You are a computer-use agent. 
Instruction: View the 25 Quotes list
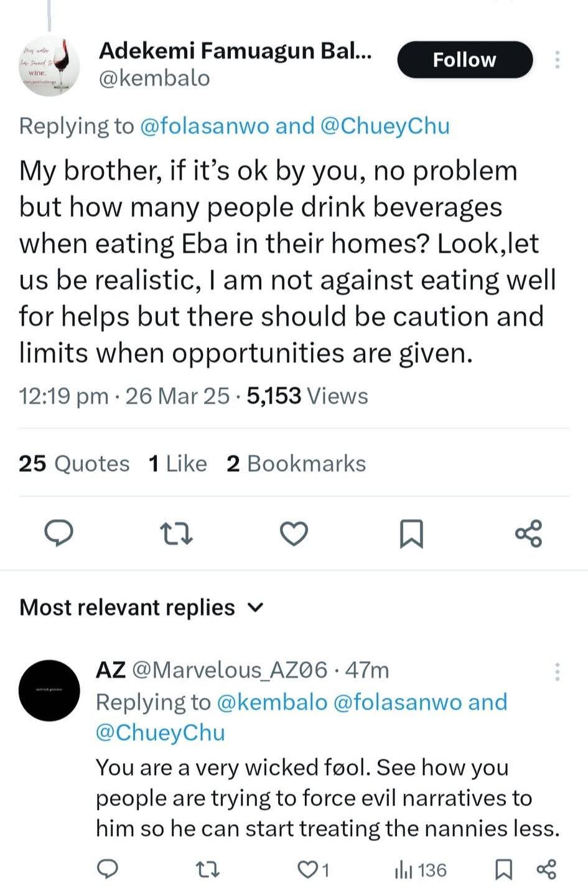coord(74,464)
